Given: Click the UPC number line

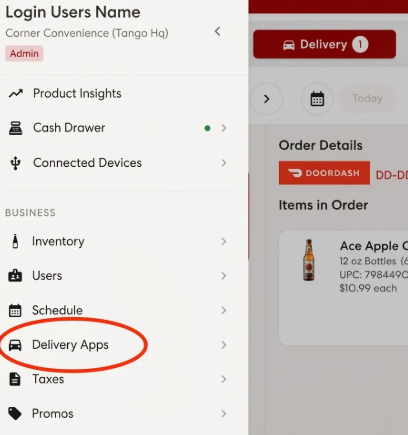Looking at the screenshot, I should coord(374,275).
